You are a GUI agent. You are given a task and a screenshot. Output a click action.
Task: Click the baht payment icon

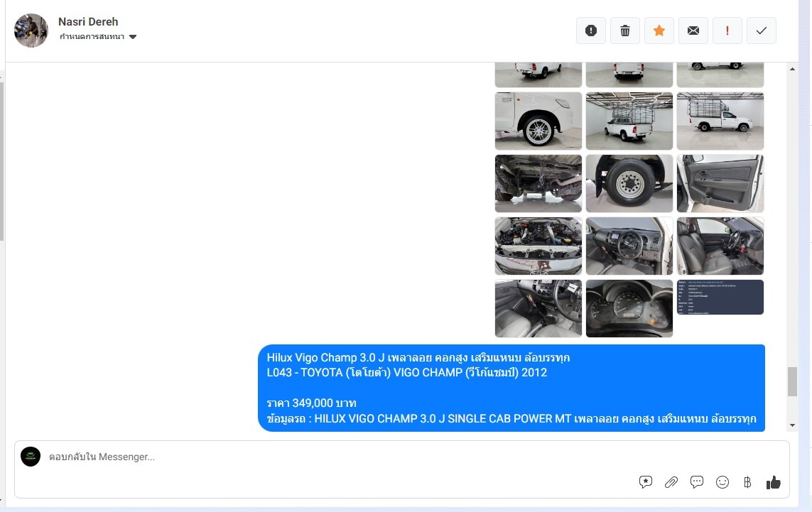[747, 482]
